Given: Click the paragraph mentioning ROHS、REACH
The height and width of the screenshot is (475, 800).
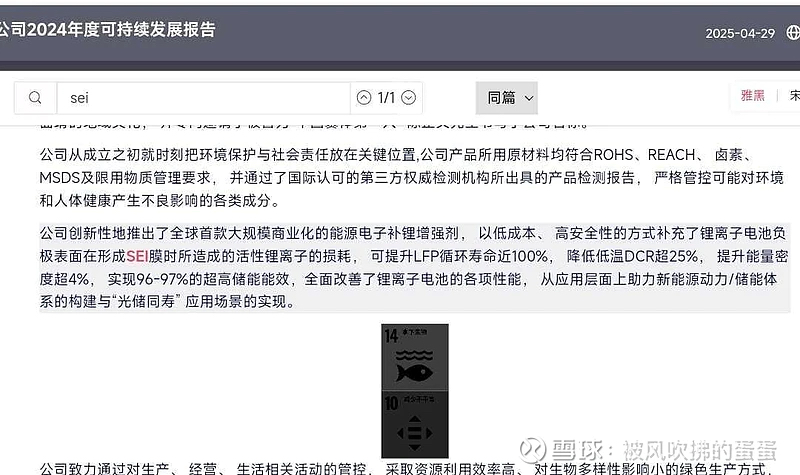Looking at the screenshot, I should pos(411,178).
